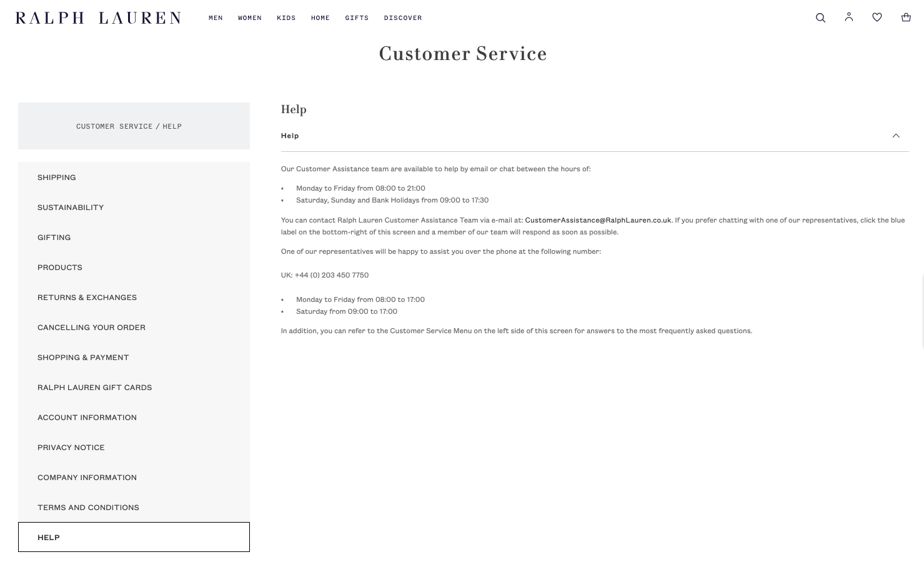Open the KIDS menu
Viewport: 924px width, 562px height.
click(x=286, y=18)
